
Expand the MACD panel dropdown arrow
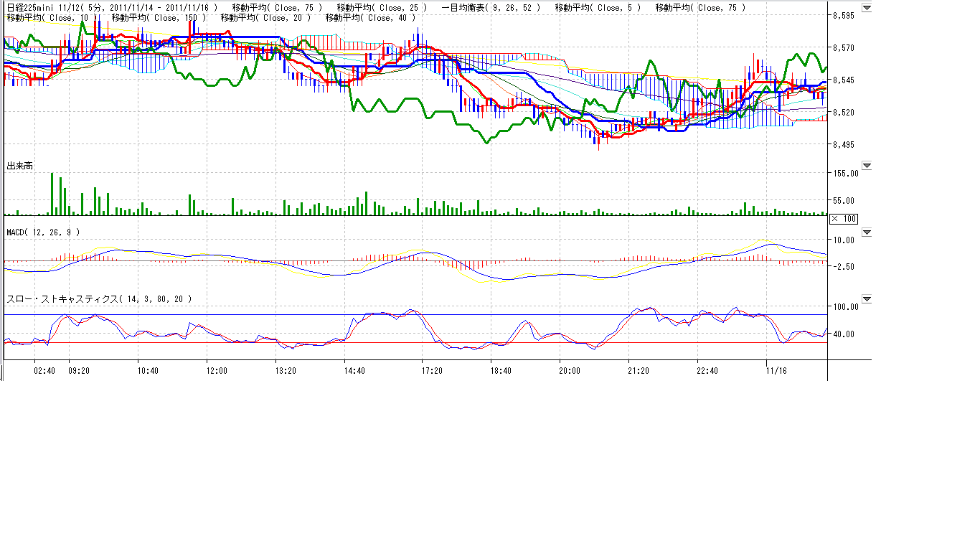pos(867,232)
